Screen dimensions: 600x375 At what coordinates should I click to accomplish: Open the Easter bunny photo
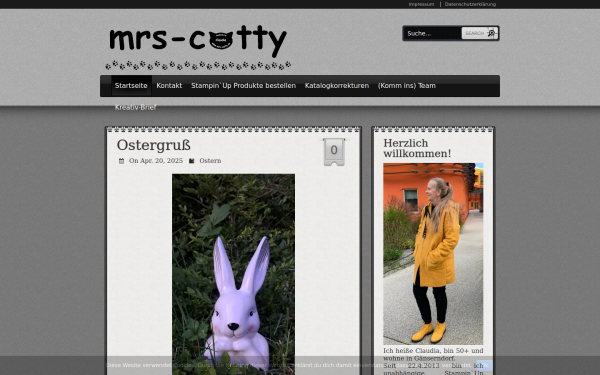233,274
